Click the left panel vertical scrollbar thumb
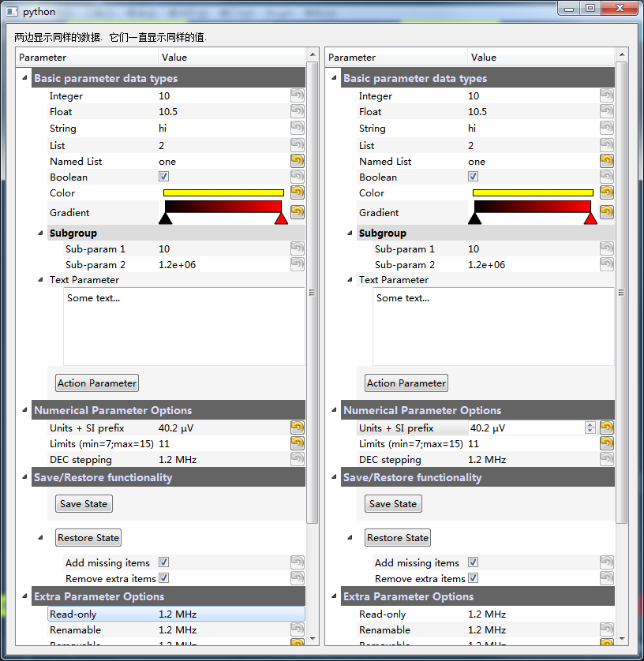 312,293
